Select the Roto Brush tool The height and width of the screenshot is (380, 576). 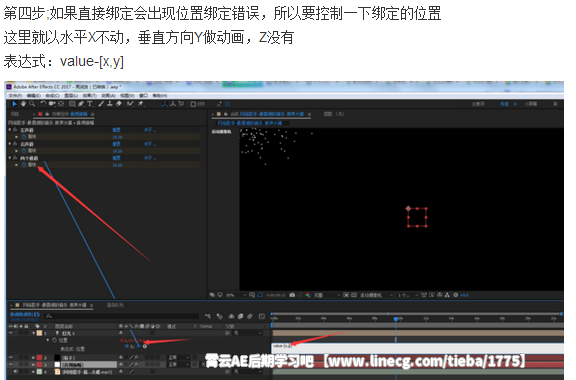click(130, 104)
